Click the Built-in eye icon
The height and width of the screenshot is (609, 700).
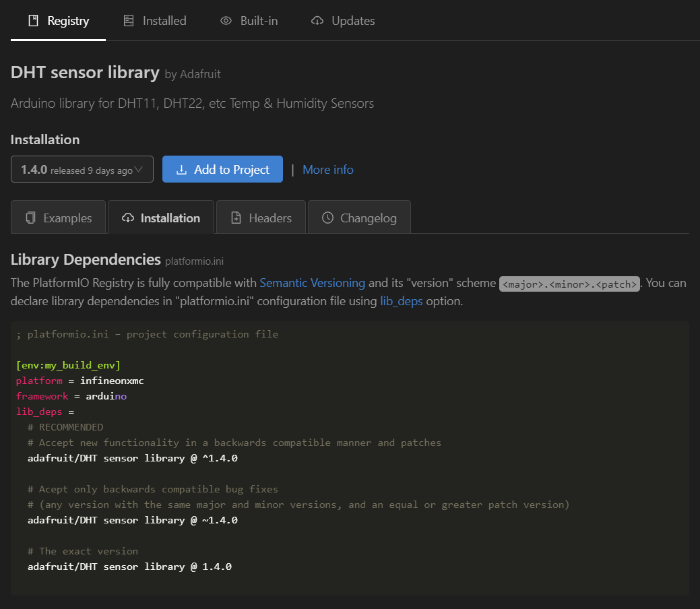[x=226, y=20]
